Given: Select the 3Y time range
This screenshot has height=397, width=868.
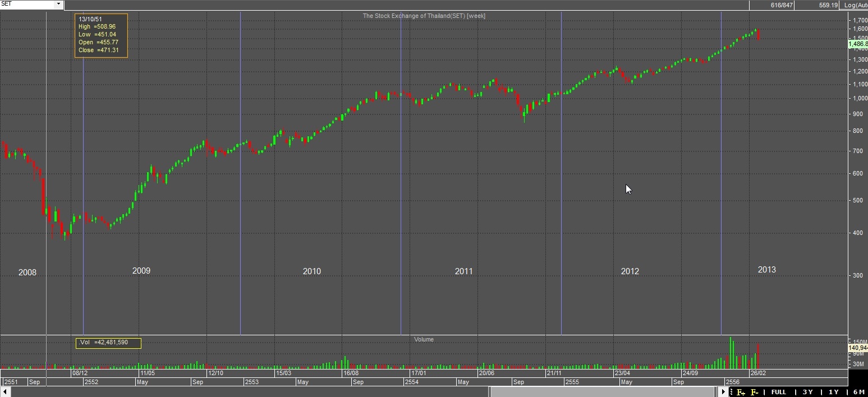Looking at the screenshot, I should click(x=807, y=392).
